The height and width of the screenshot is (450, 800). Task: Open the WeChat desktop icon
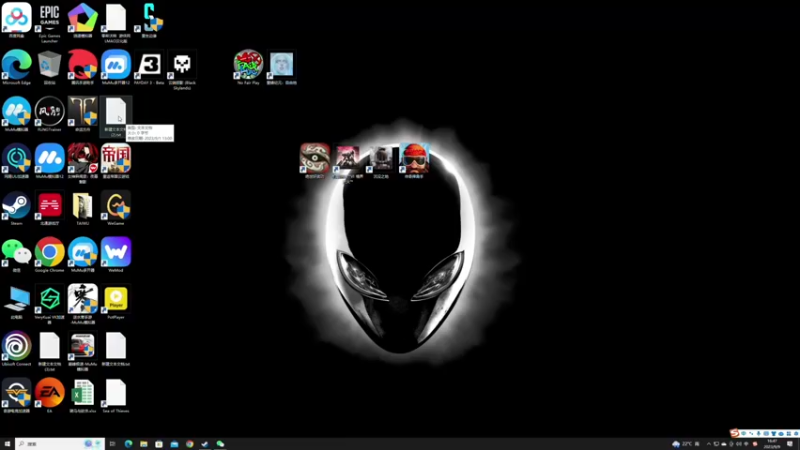point(16,255)
